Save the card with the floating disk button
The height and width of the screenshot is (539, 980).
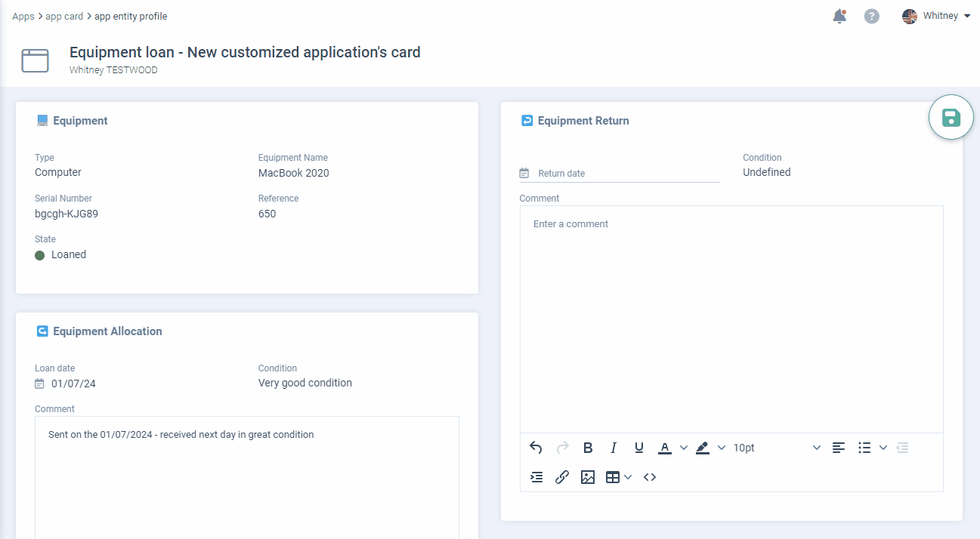coord(951,118)
